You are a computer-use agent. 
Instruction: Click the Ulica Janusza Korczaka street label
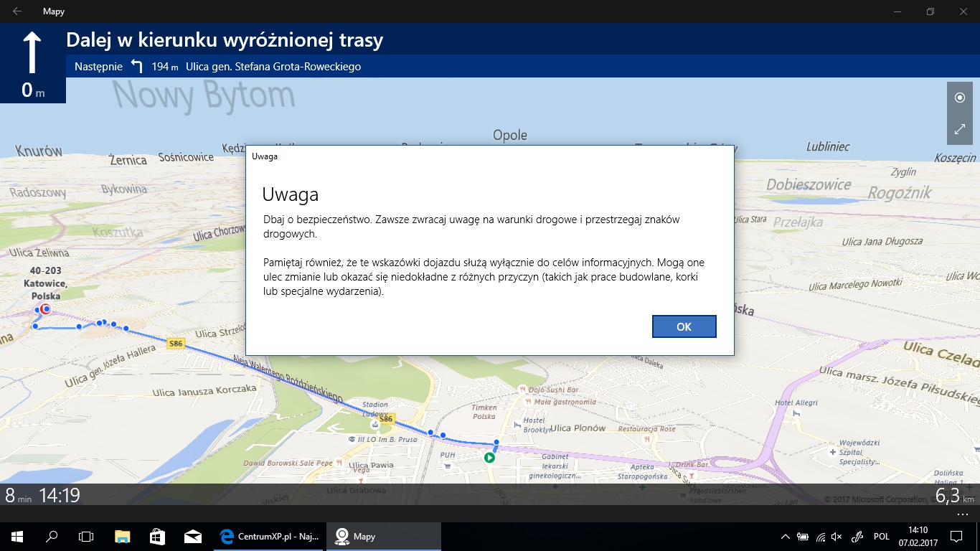[204, 391]
